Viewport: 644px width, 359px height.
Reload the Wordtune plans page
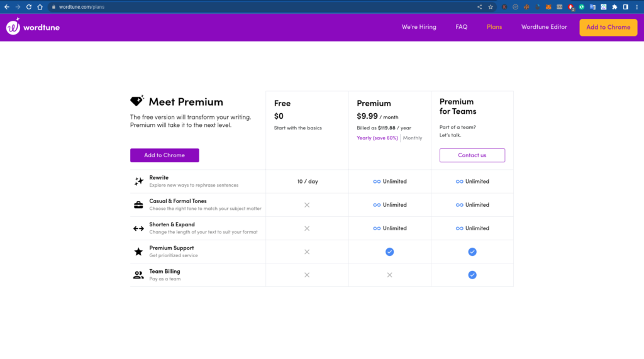point(29,7)
